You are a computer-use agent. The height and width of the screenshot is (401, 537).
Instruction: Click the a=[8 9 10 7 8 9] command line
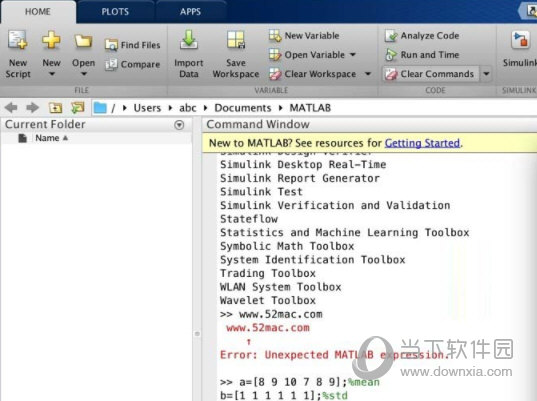(300, 382)
